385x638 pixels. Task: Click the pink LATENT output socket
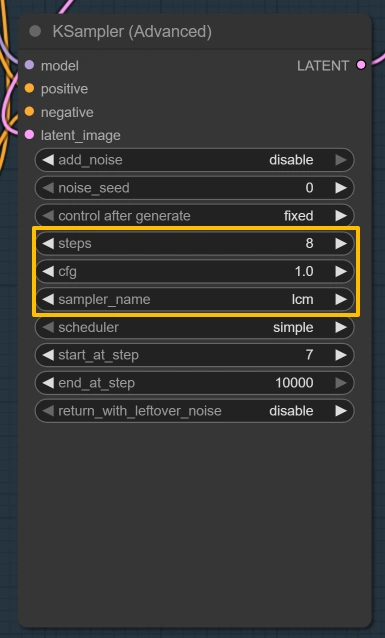click(x=361, y=65)
